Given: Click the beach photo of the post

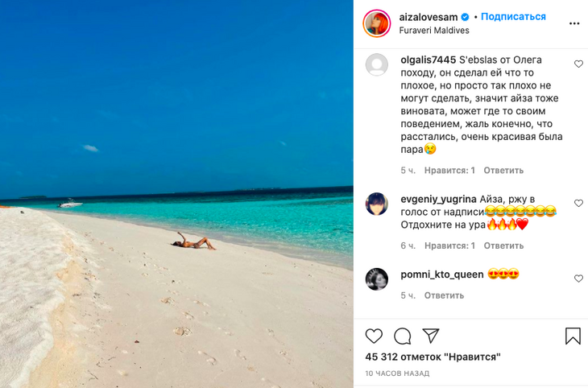Looking at the screenshot, I should (176, 194).
